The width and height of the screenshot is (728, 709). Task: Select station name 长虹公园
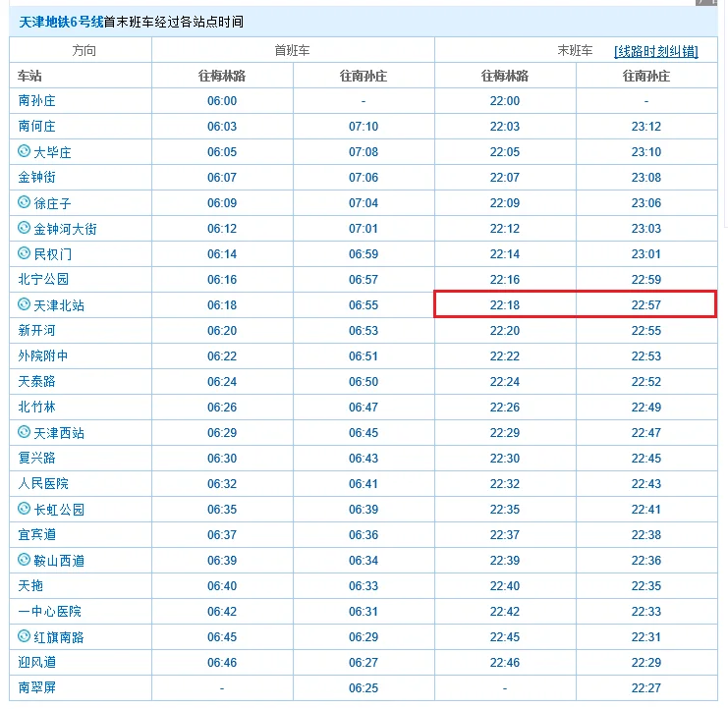point(59,510)
